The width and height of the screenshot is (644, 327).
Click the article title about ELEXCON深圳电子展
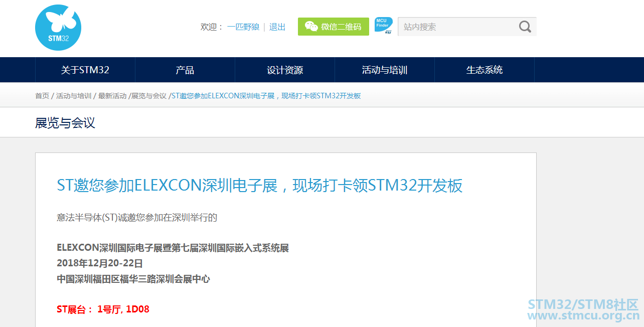pyautogui.click(x=260, y=186)
